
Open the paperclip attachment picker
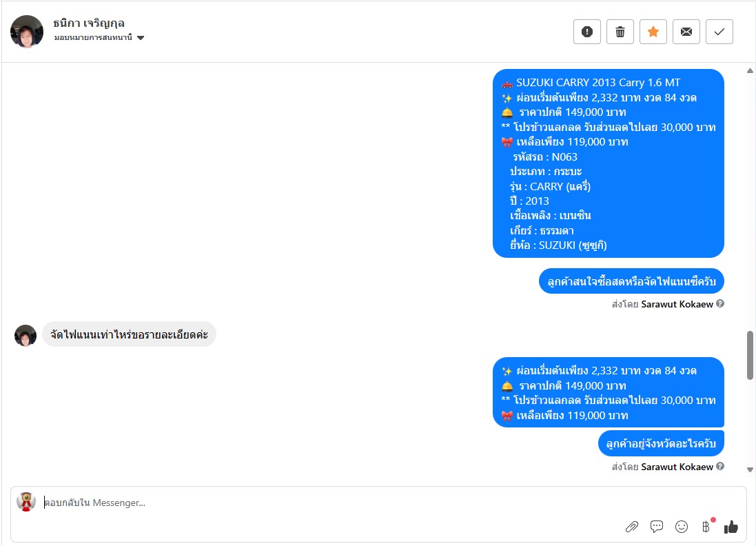coord(631,527)
